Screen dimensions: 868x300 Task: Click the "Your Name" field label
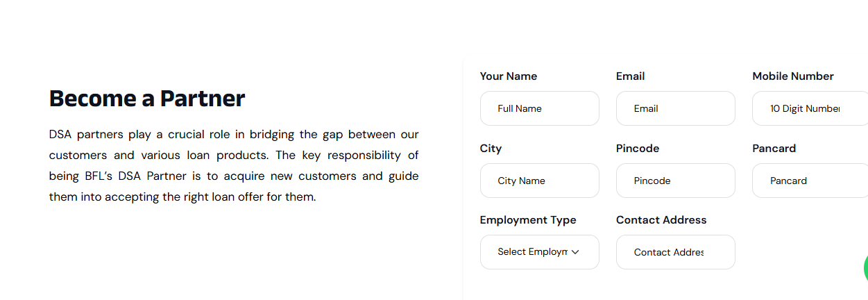coord(508,76)
